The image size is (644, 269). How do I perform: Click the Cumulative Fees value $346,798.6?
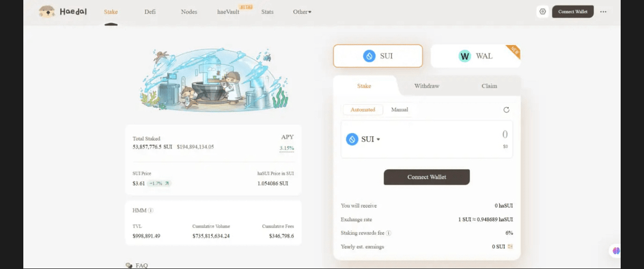tap(282, 236)
